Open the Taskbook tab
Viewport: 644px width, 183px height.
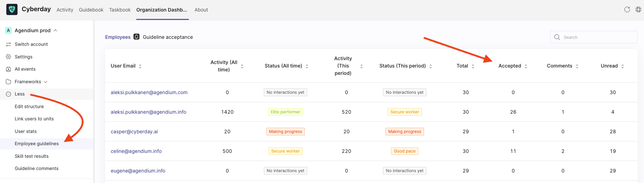[120, 10]
